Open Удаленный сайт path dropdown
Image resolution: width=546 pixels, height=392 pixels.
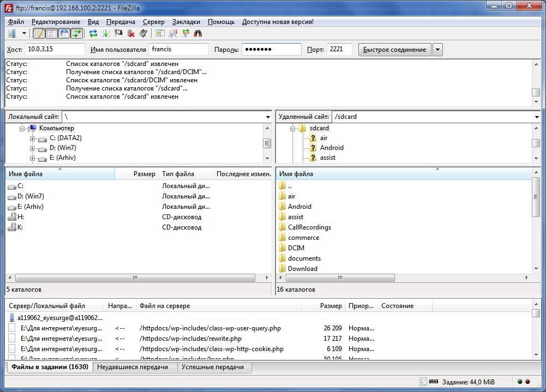pos(537,117)
